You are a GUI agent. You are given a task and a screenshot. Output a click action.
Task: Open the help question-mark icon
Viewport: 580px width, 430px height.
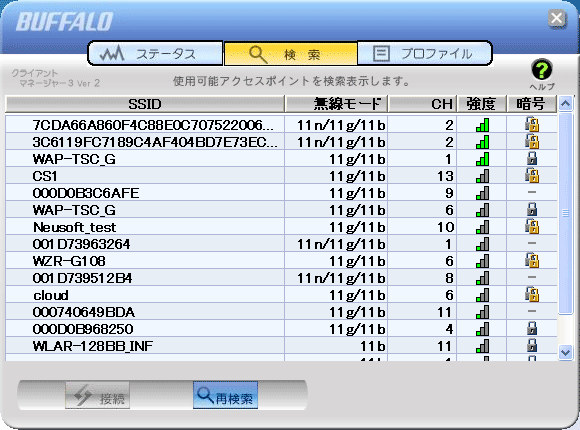tap(542, 70)
